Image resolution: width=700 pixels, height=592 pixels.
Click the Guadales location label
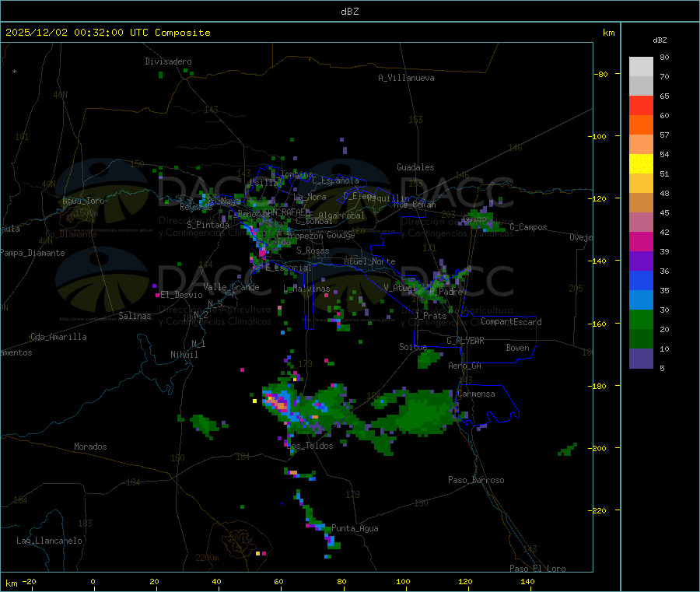coord(415,167)
